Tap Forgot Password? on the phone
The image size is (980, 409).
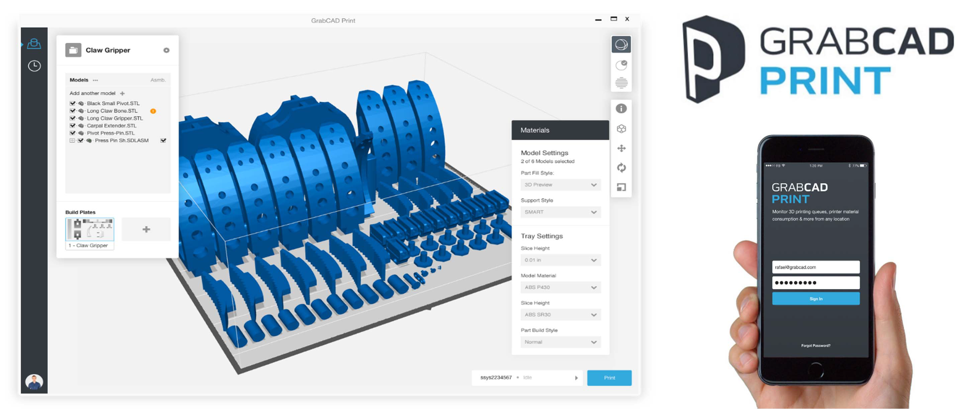816,345
